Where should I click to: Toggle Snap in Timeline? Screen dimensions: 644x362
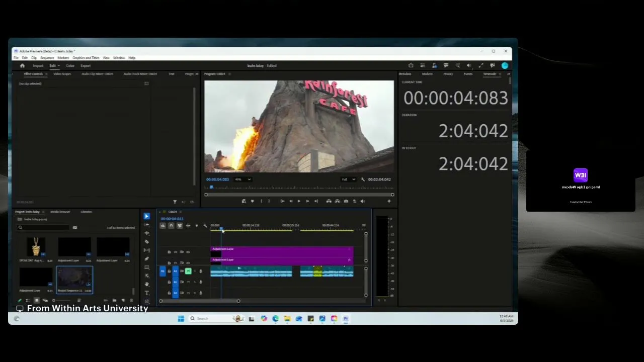pos(171,226)
